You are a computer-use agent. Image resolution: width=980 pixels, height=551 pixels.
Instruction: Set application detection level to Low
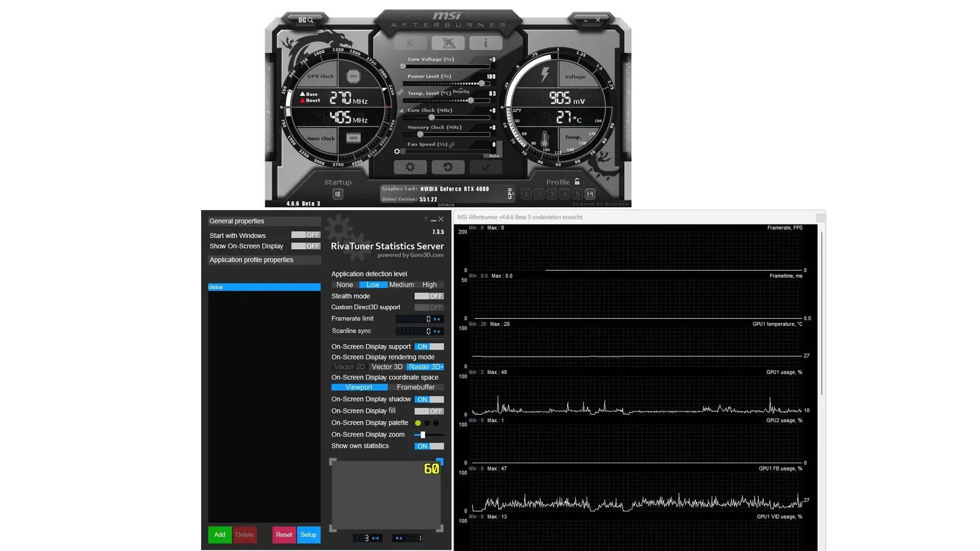[x=373, y=285]
